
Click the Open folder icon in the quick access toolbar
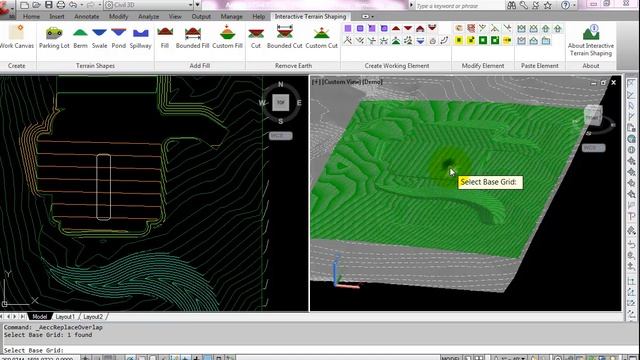pos(36,5)
